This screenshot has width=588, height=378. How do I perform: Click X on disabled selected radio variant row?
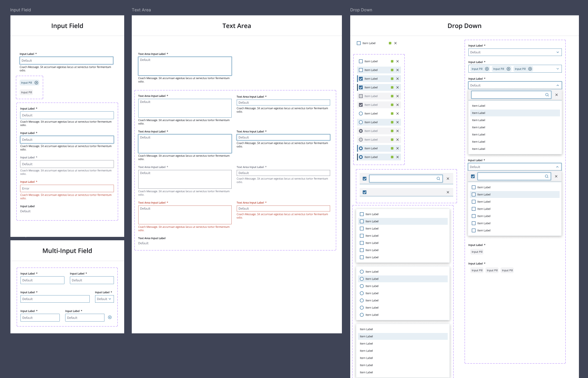398,131
